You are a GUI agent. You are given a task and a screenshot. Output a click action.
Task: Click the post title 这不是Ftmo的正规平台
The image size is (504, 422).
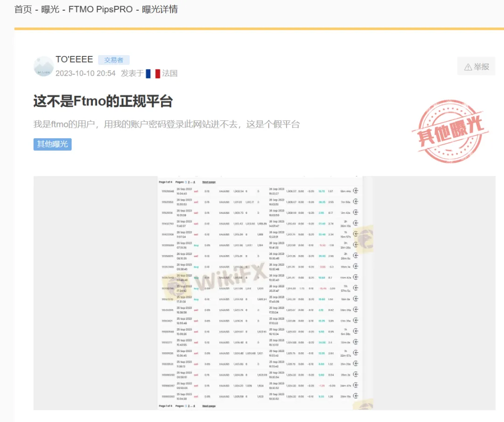click(x=103, y=101)
